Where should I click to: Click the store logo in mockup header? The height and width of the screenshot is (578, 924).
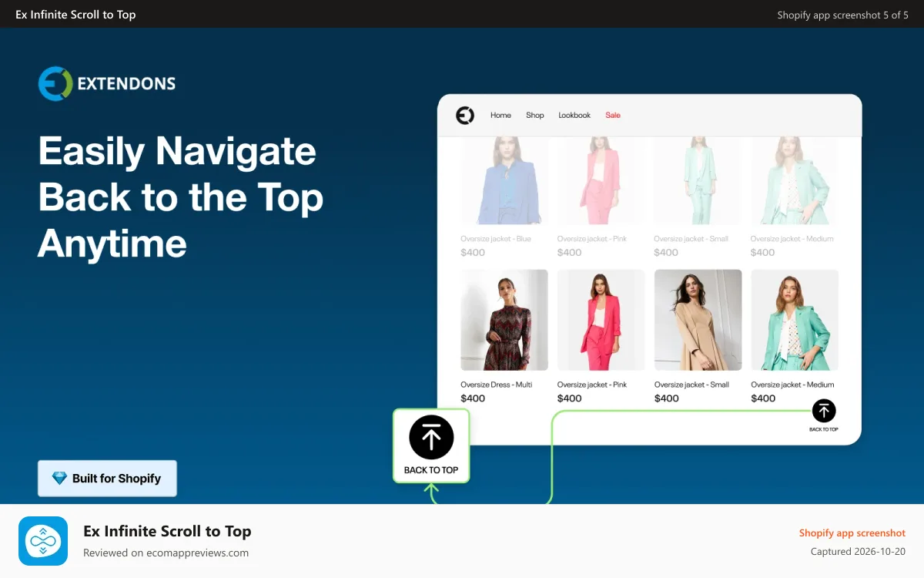coord(465,115)
